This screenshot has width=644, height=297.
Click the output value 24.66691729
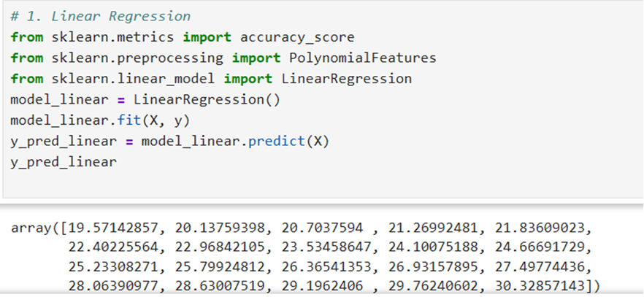(540, 247)
